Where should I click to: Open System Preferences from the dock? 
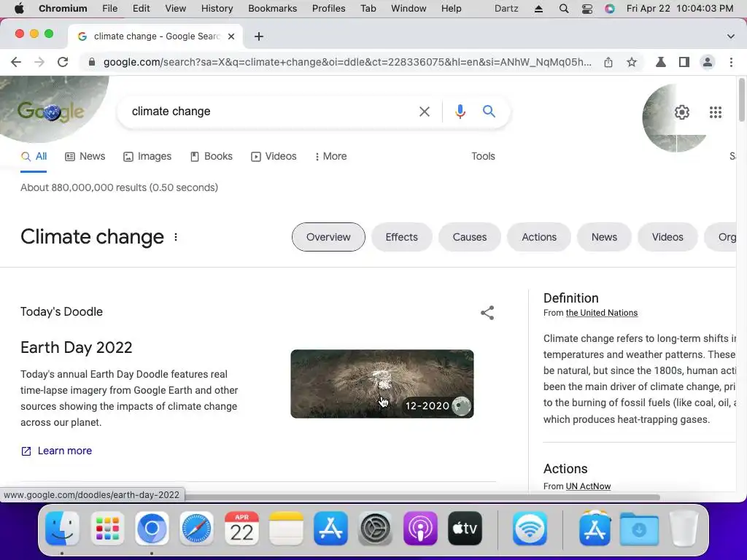pos(376,529)
